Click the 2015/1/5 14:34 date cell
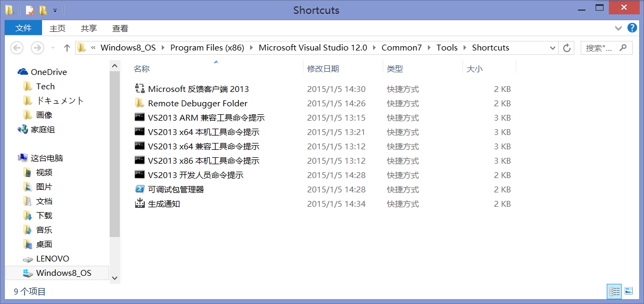The width and height of the screenshot is (644, 304). point(336,204)
